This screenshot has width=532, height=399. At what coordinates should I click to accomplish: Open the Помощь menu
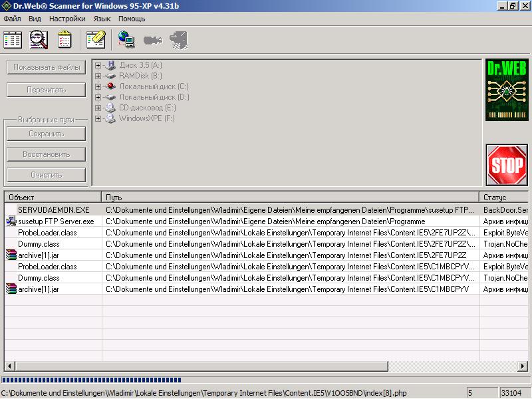pyautogui.click(x=132, y=19)
